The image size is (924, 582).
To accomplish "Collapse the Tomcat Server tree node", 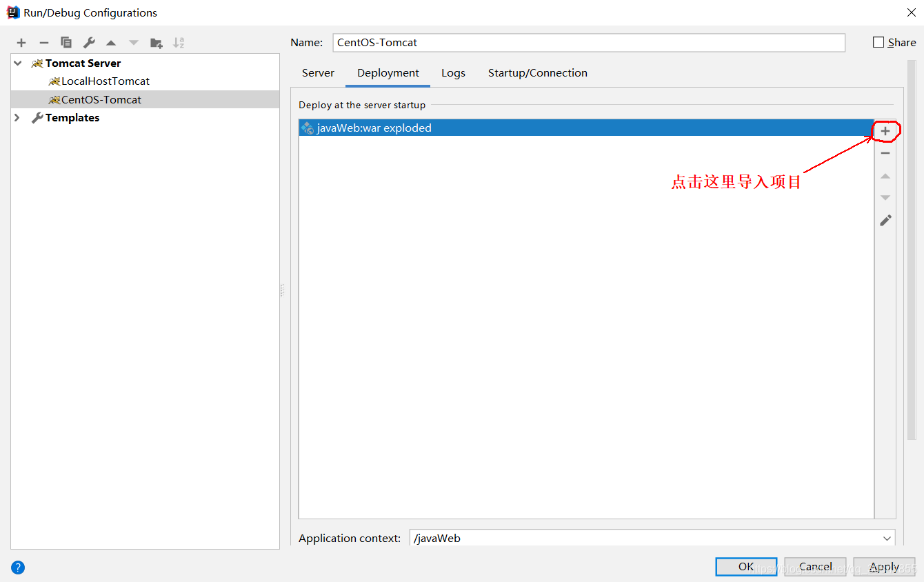I will pyautogui.click(x=18, y=63).
